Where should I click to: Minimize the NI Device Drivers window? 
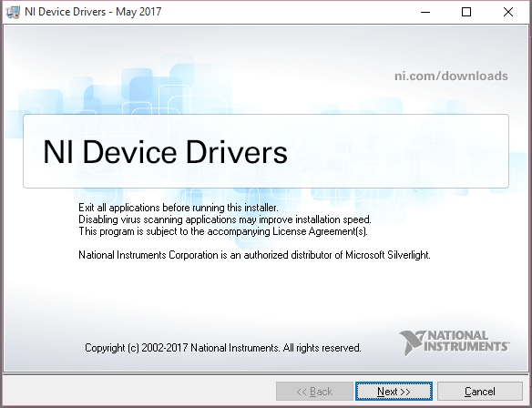pyautogui.click(x=425, y=12)
